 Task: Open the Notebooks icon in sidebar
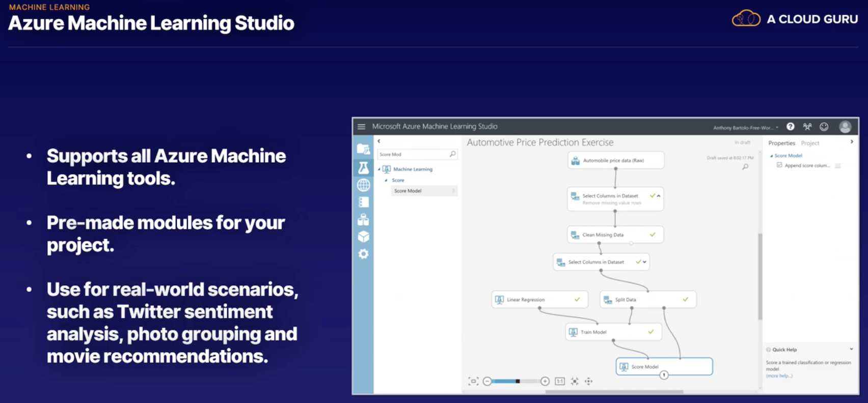pos(363,202)
